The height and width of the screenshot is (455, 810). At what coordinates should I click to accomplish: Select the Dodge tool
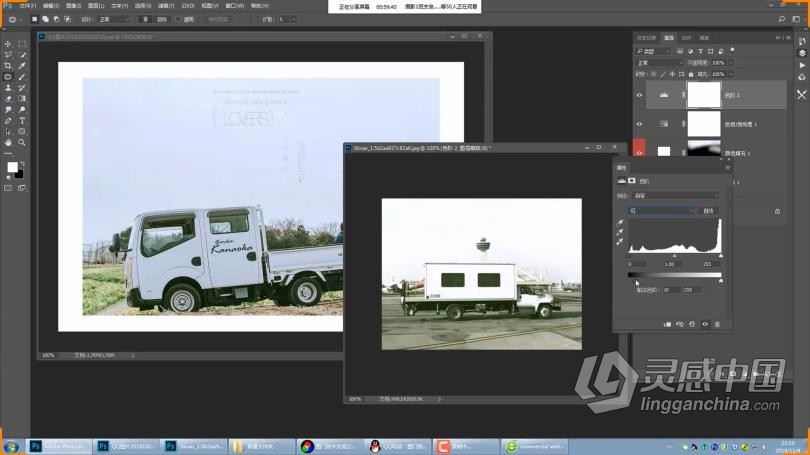22,109
